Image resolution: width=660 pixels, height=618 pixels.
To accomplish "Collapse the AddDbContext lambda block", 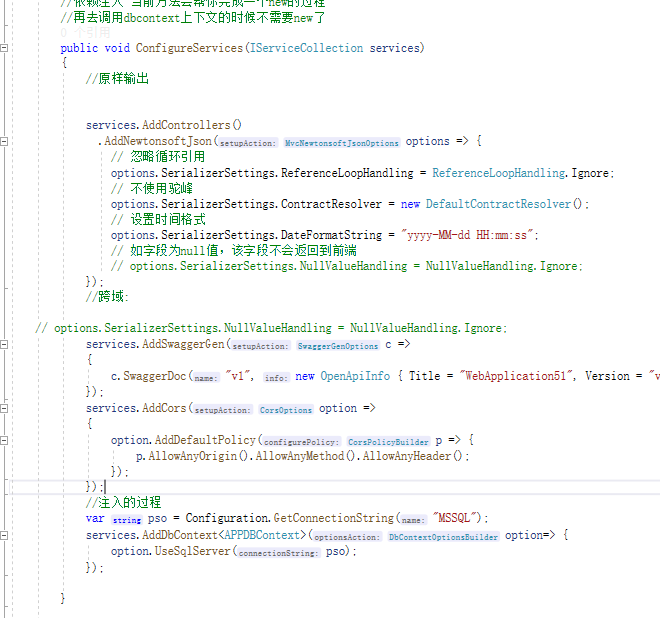I will click(4, 535).
